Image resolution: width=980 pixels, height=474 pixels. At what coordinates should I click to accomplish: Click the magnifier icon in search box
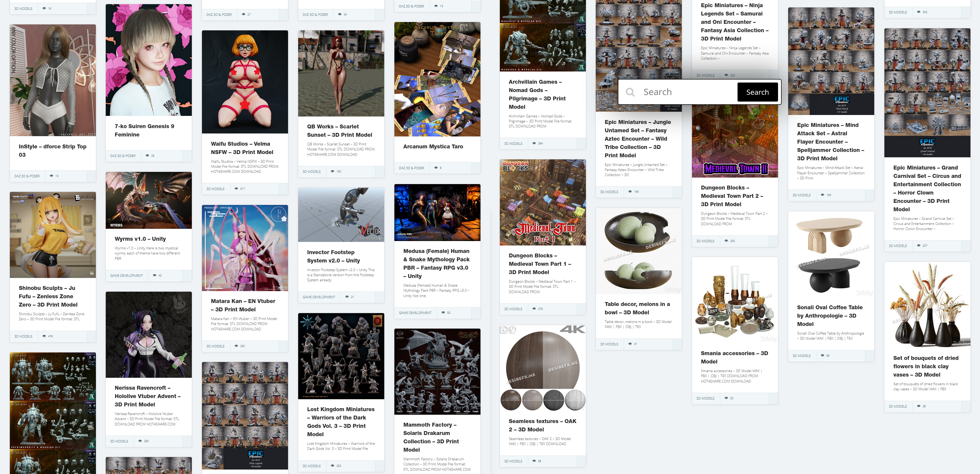tap(630, 92)
